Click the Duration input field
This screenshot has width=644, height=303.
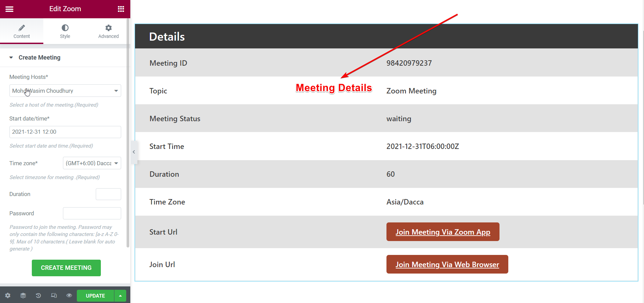coord(108,194)
